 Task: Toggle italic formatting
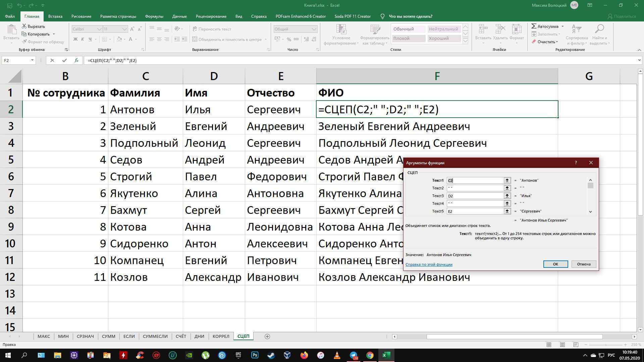(x=83, y=39)
